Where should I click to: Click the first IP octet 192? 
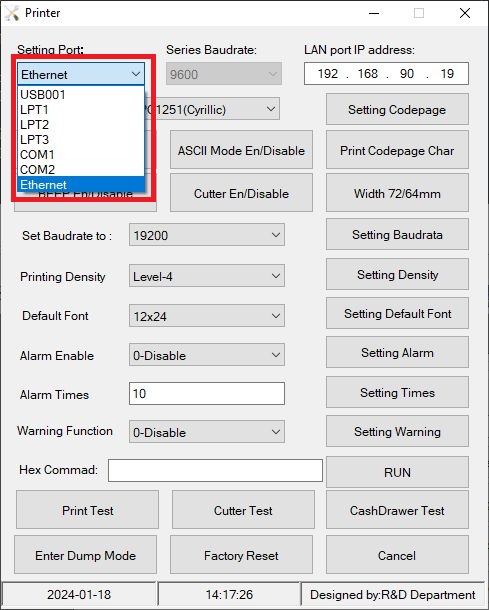(x=328, y=74)
